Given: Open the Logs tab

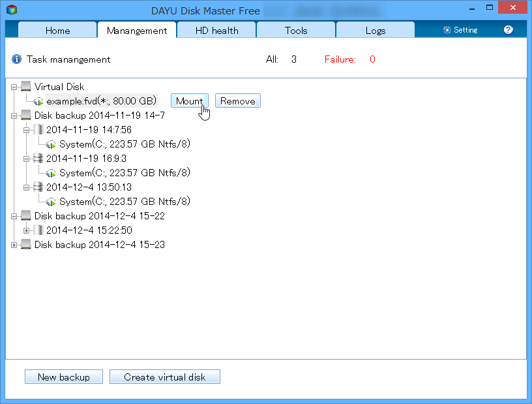Looking at the screenshot, I should tap(376, 30).
